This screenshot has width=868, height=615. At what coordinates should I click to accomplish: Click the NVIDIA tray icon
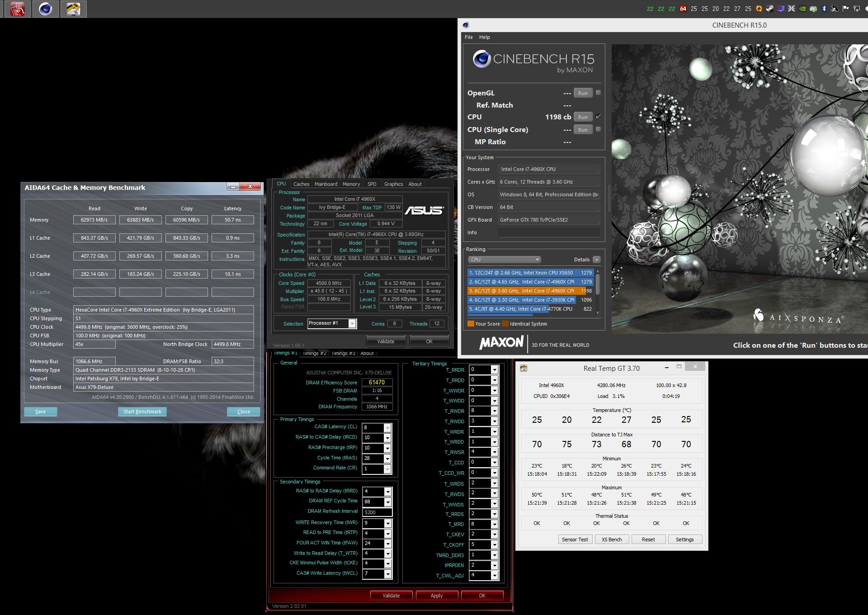[x=802, y=9]
